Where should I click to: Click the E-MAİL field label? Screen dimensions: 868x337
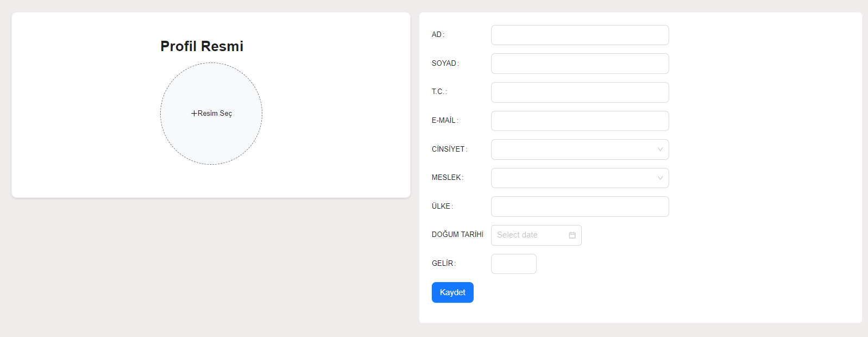click(444, 121)
